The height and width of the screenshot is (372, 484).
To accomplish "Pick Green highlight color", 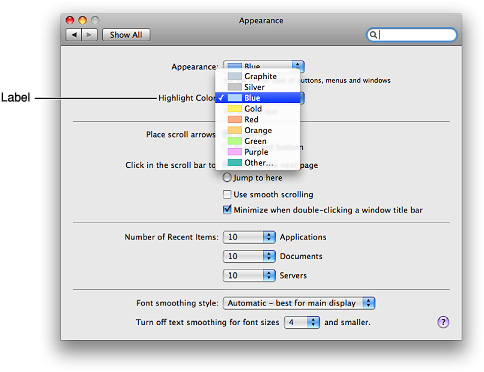I will [x=258, y=141].
